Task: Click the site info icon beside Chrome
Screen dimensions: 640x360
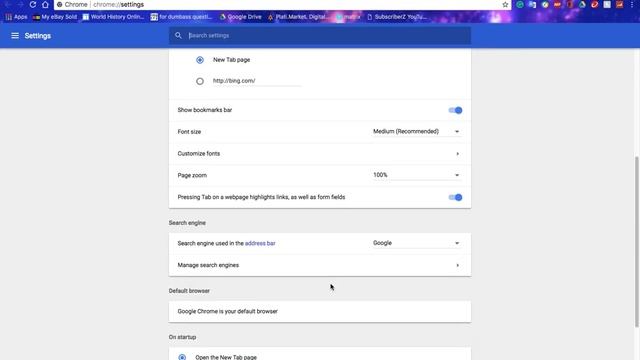Action: tap(60, 4)
